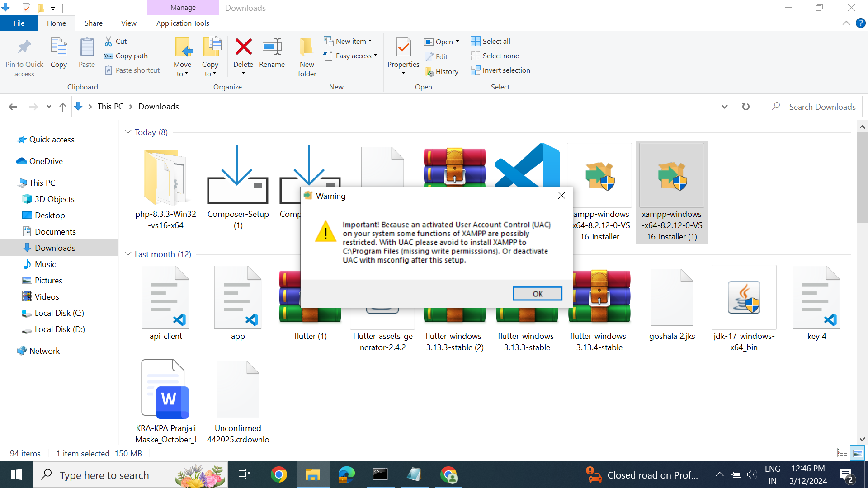Switch to details view icon in status bar

[842, 453]
